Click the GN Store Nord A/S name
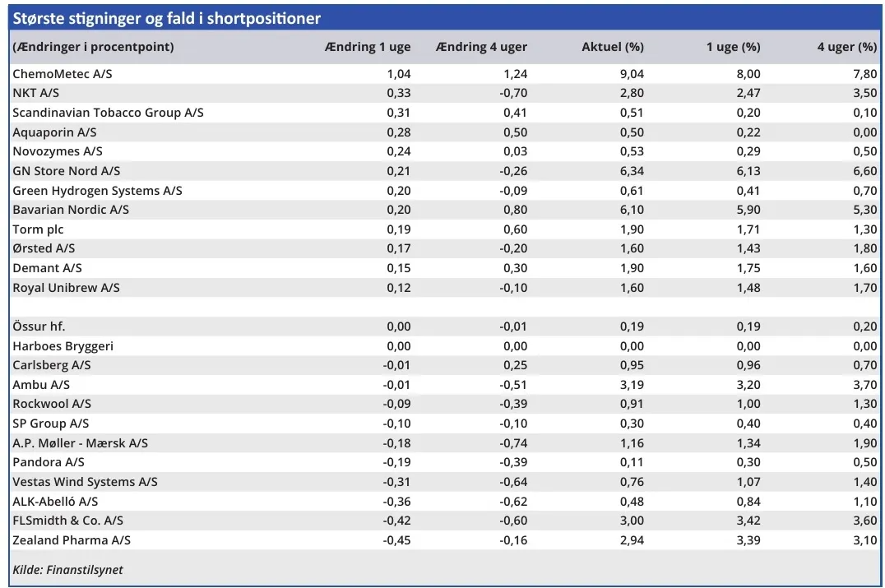This screenshot has height=588, width=885. click(x=67, y=171)
